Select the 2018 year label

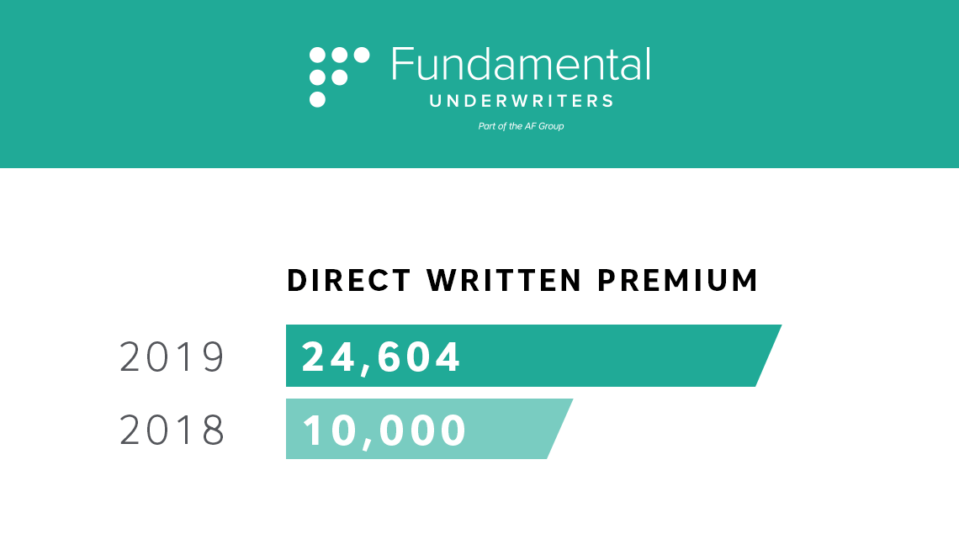(172, 430)
